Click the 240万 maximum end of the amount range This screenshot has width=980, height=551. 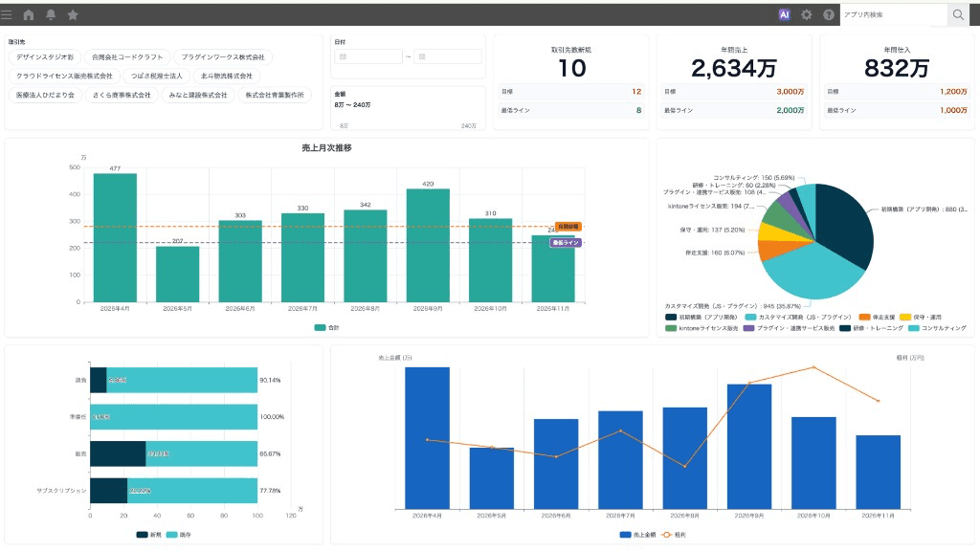tap(469, 126)
